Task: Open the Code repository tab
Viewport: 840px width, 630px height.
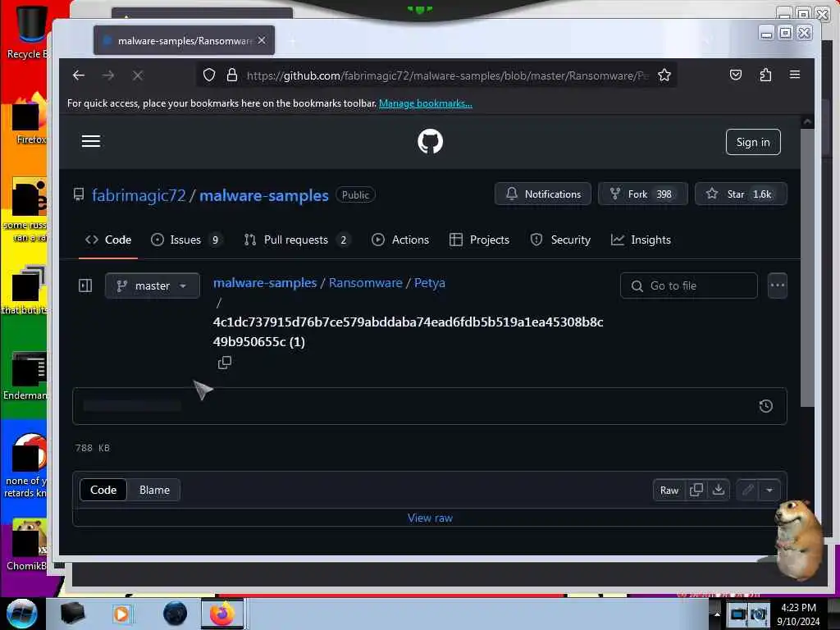Action: [x=108, y=240]
